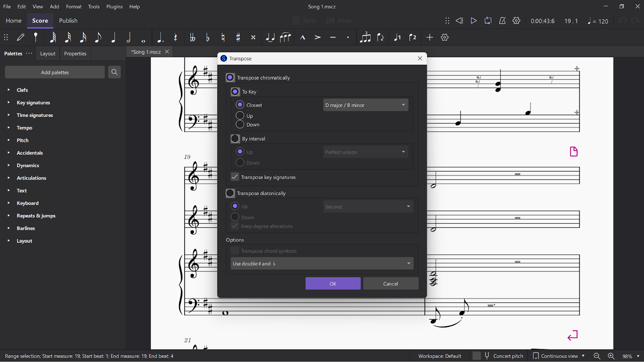Switch to Voice 2

[x=413, y=37]
